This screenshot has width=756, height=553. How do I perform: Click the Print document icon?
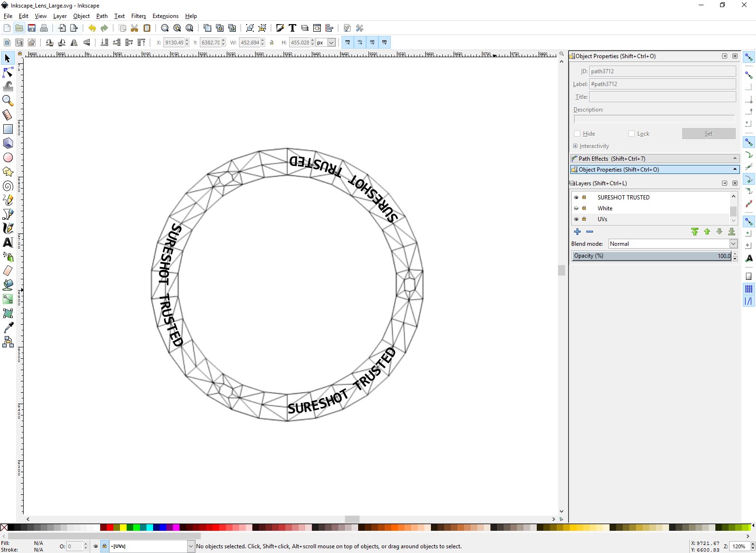click(44, 28)
